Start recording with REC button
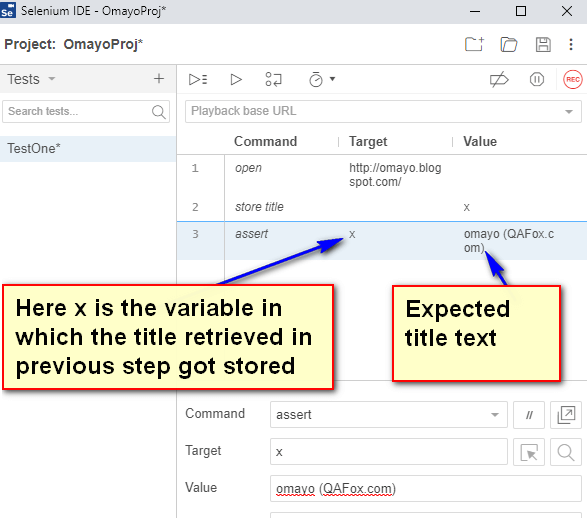Screen dimensions: 587x518 (573, 79)
